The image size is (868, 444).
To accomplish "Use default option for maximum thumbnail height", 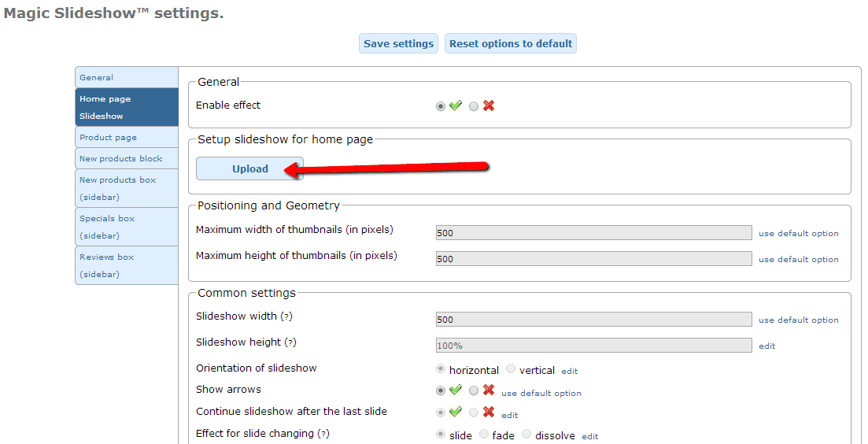I will pos(798,259).
